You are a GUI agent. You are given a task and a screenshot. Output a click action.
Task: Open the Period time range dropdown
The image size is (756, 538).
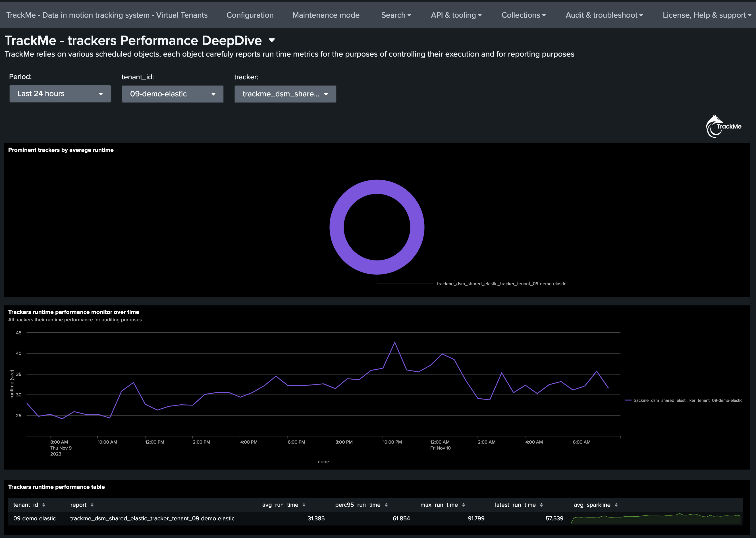pyautogui.click(x=60, y=94)
